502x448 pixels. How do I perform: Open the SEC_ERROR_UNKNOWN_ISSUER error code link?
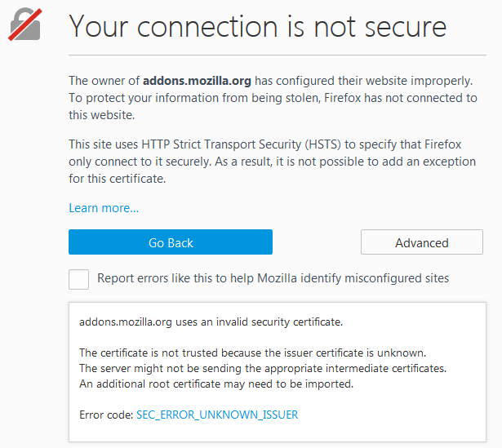pos(217,415)
